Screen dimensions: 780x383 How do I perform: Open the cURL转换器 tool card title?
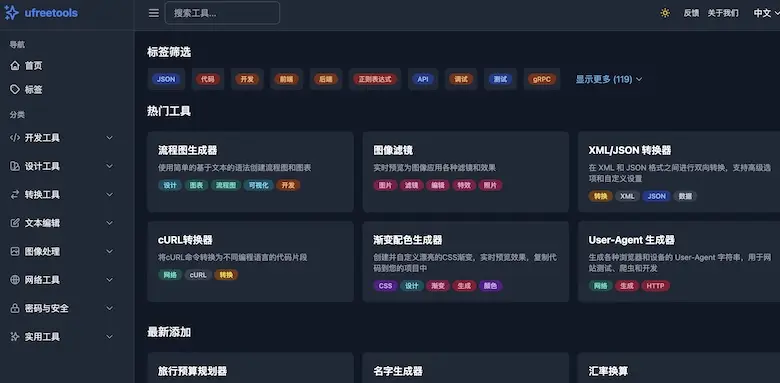click(x=185, y=240)
